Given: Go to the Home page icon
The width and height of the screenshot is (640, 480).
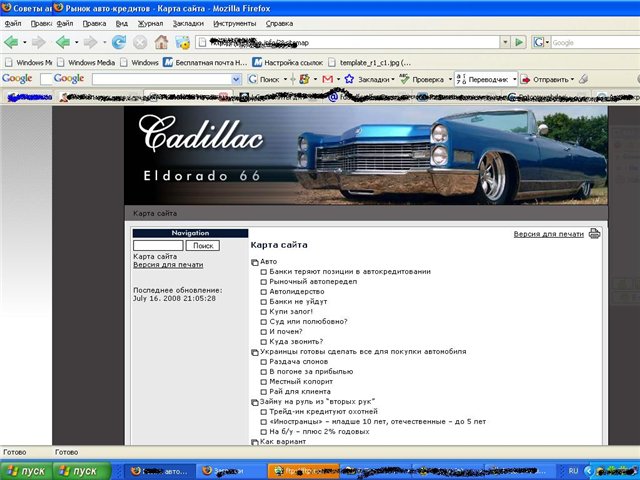Looking at the screenshot, I should [161, 42].
